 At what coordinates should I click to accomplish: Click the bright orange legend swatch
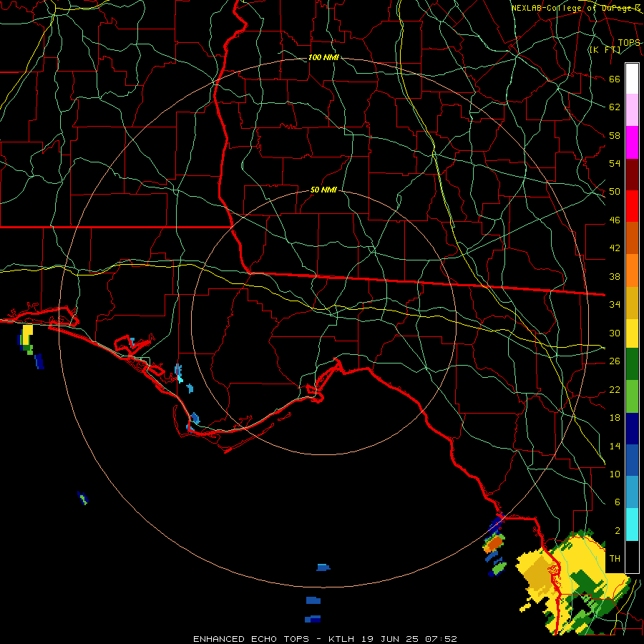click(632, 270)
